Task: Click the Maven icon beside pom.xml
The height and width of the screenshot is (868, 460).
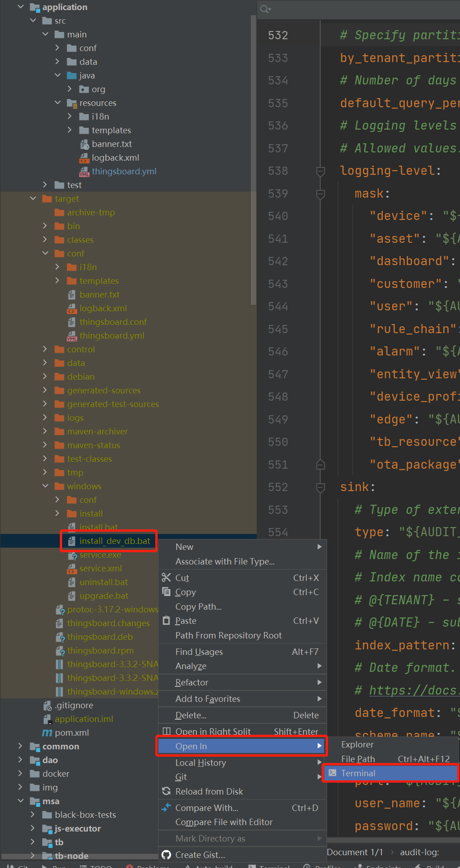Action: pos(47,732)
